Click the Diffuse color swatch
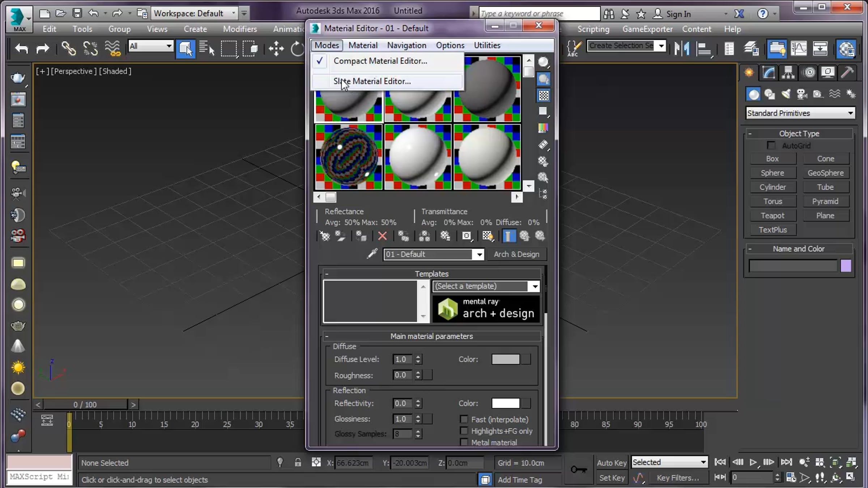The width and height of the screenshot is (868, 488). (505, 359)
